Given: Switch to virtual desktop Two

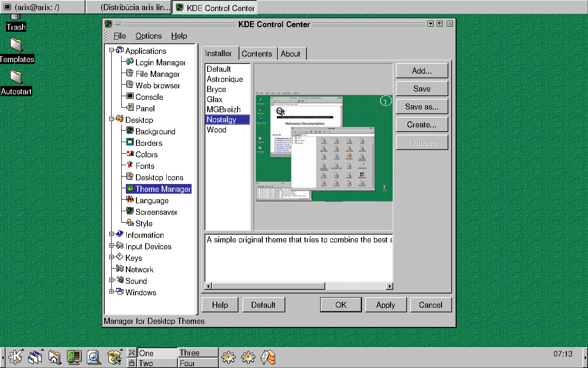Looking at the screenshot, I should 157,363.
